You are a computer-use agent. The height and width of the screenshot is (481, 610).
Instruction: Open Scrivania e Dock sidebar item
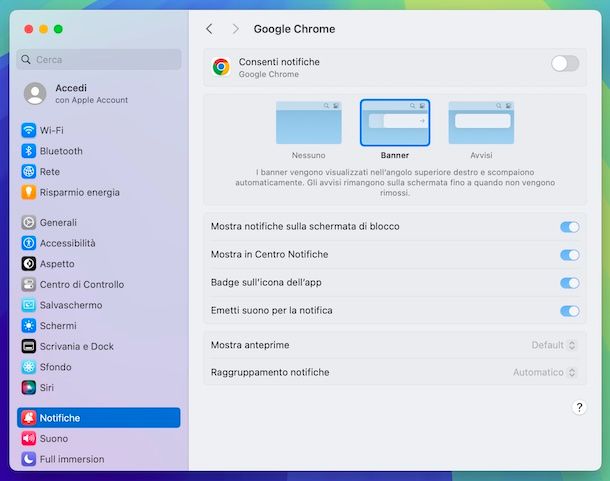tap(76, 346)
